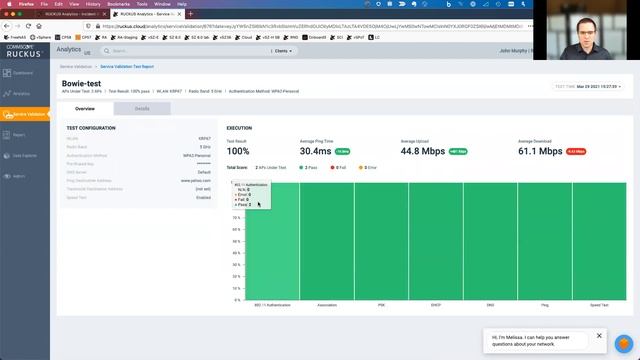The image size is (640, 360).
Task: Switch to RUCKUS Analytics Incident browser tab
Action: 71,14
